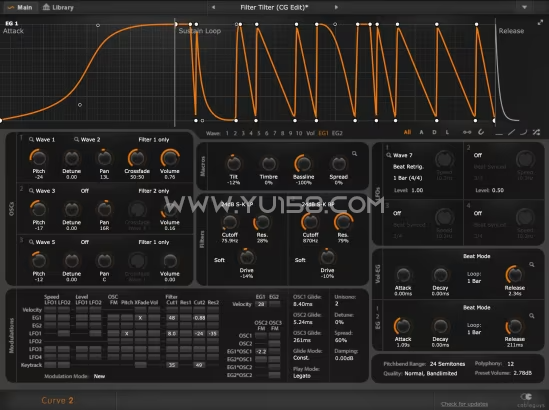This screenshot has height=410, width=549.
Task: Go to previous preset with left arrow
Action: [x=213, y=7]
